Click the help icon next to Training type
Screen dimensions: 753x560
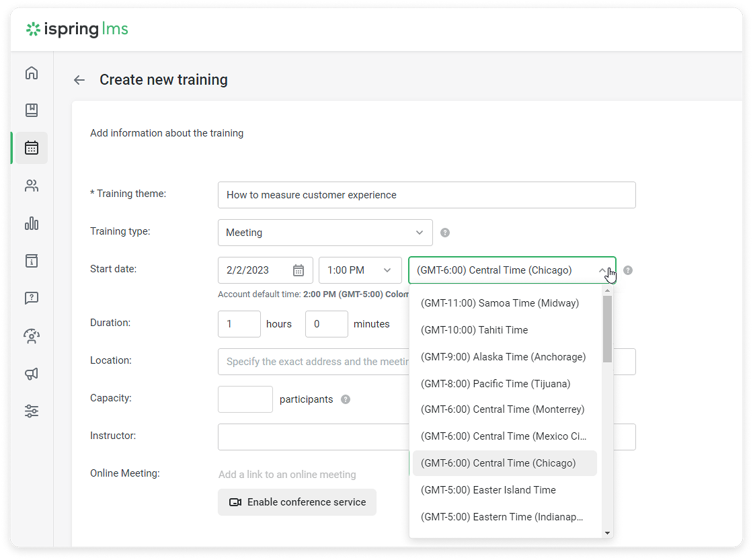pyautogui.click(x=444, y=233)
